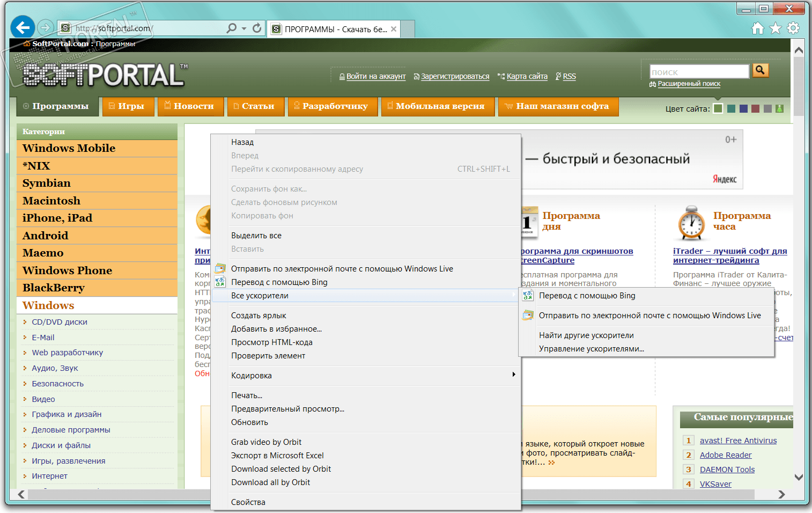
Task: Click the orange magnifier site search button
Action: point(761,70)
